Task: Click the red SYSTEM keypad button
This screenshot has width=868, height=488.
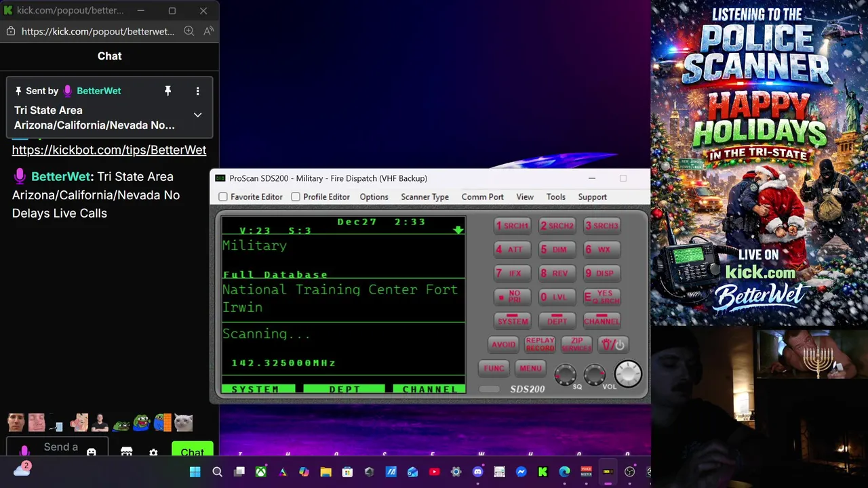Action: tap(513, 320)
